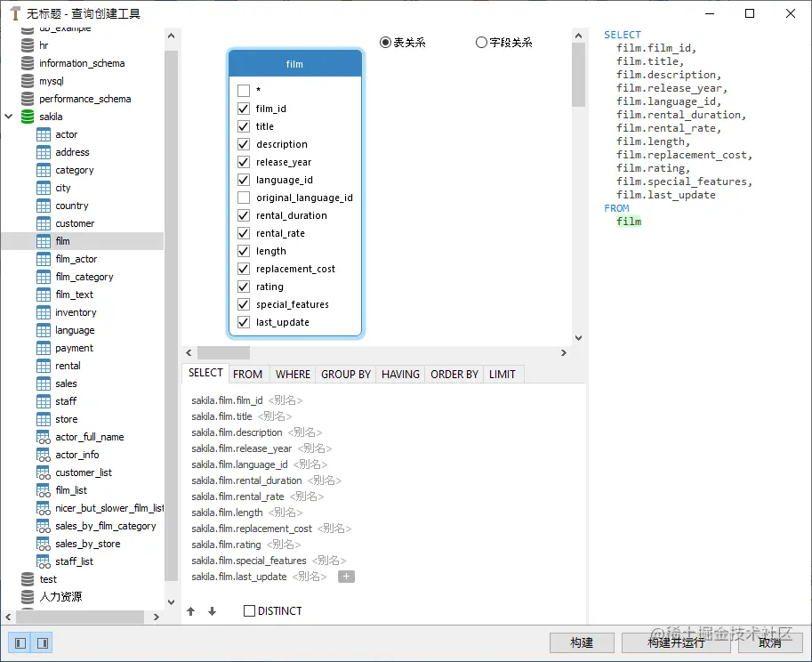Viewport: 812px width, 662px height.
Task: Click the mysql database icon
Action: (x=28, y=81)
